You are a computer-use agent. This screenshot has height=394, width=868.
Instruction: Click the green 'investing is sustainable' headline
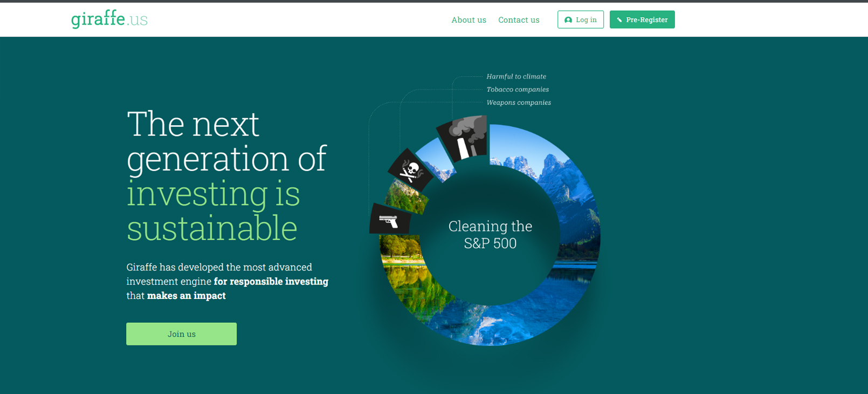coord(213,210)
